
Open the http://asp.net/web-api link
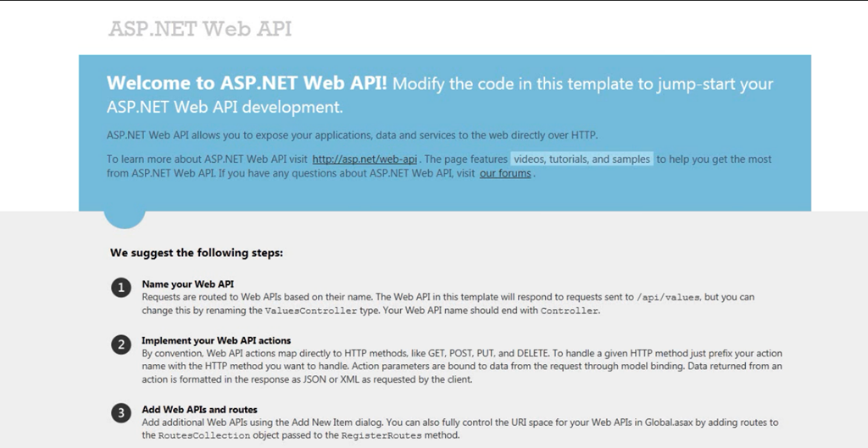coord(364,160)
